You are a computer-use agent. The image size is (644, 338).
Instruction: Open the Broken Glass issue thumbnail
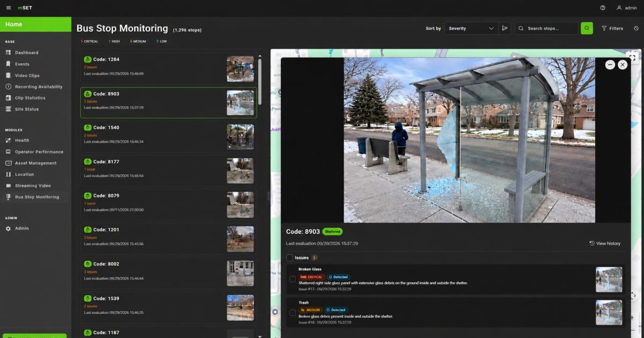609,279
